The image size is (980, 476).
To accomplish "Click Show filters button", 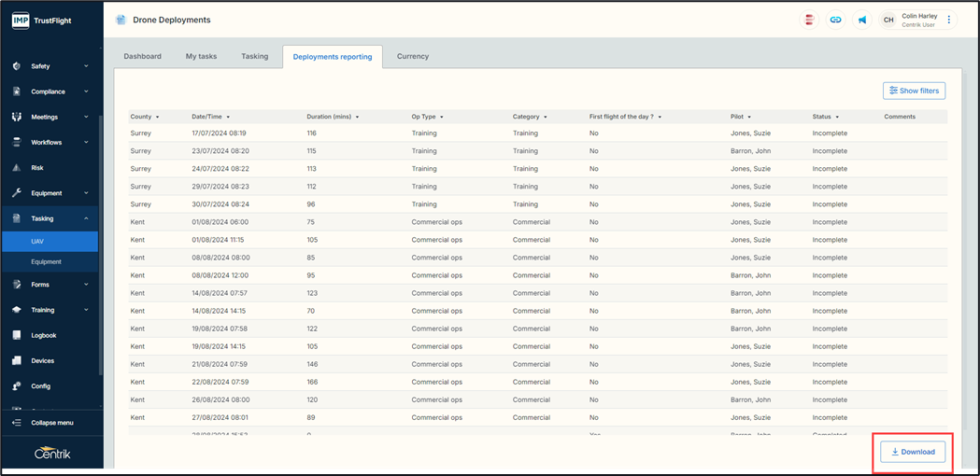I will point(914,91).
